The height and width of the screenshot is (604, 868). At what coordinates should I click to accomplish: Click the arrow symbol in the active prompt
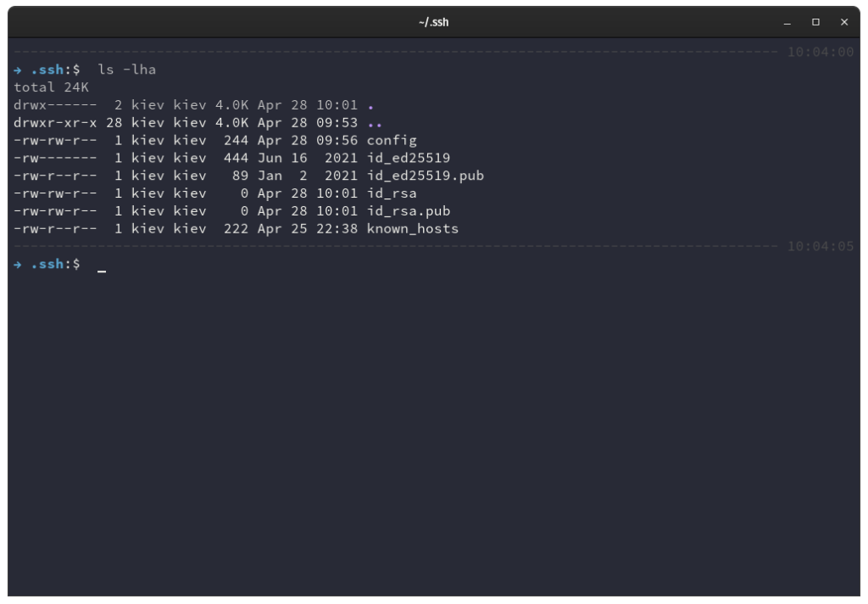(16, 263)
